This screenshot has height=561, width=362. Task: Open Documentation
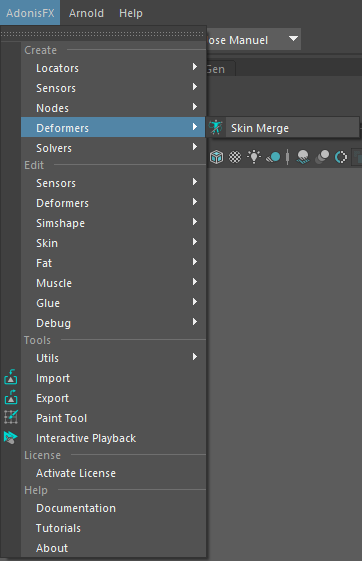point(113,508)
